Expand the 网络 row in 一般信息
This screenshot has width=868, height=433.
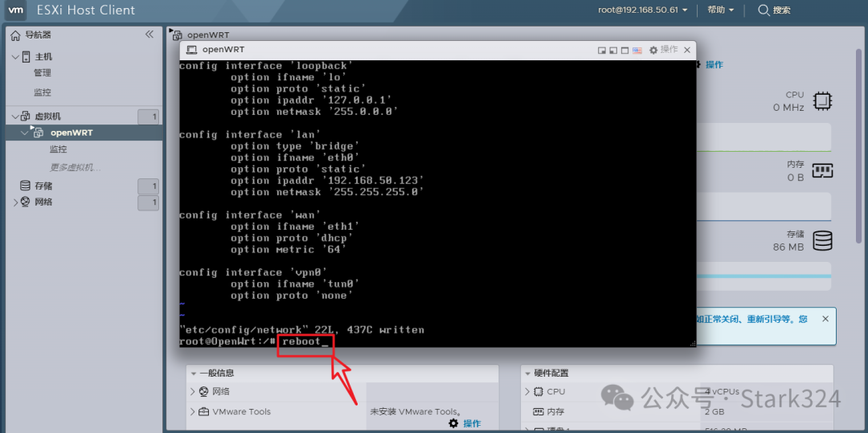pos(192,391)
